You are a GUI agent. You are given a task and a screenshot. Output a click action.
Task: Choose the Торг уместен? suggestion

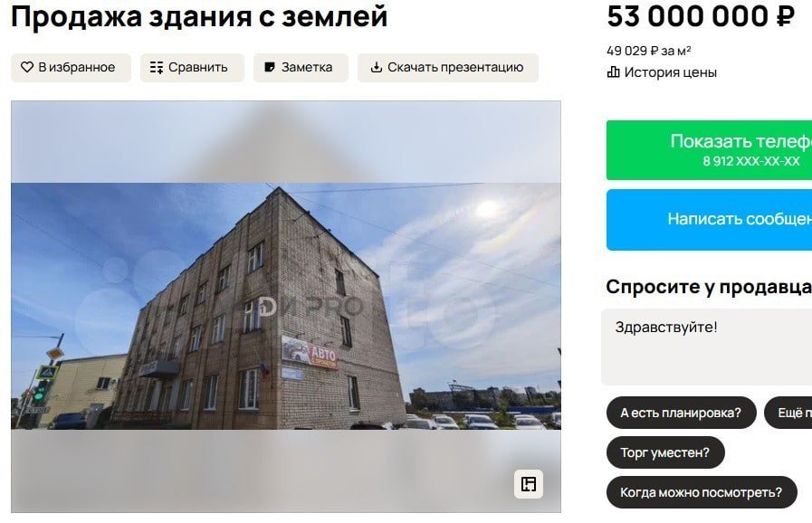pos(665,452)
